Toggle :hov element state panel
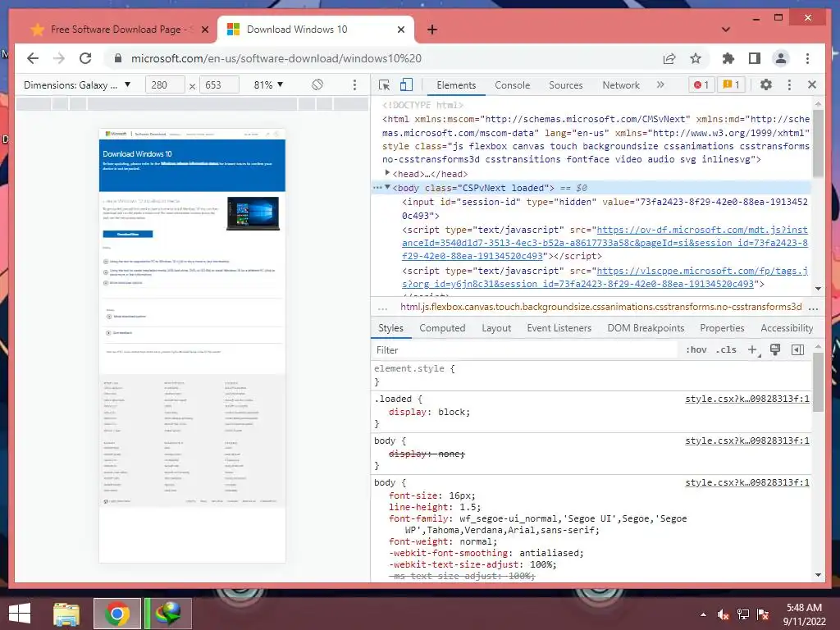The height and width of the screenshot is (630, 840). [696, 349]
